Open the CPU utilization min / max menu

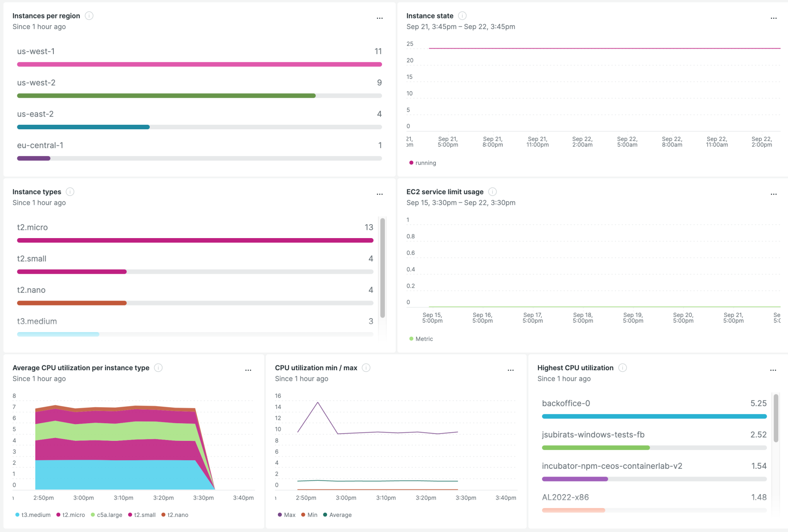(511, 370)
